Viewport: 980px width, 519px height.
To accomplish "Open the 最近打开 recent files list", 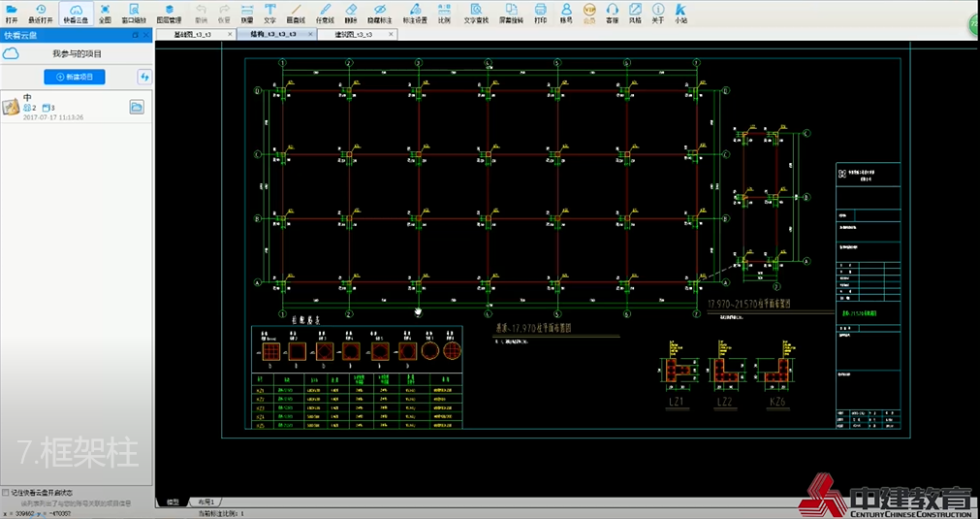I will click(40, 14).
